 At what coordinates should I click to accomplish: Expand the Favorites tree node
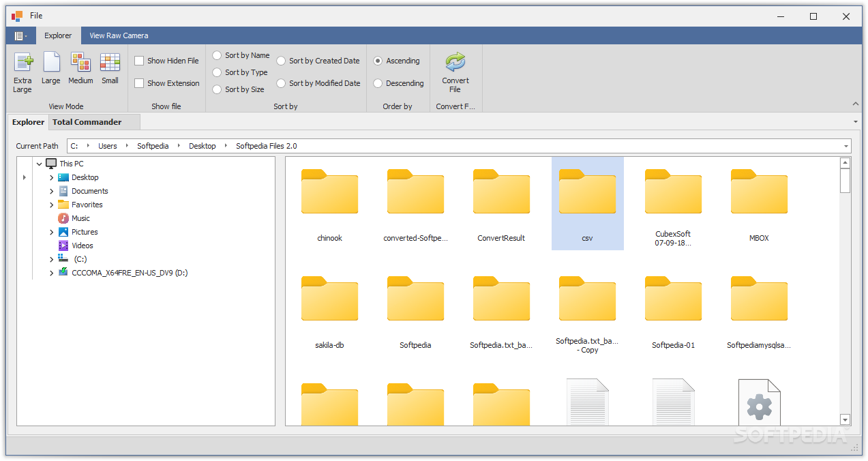coord(51,205)
